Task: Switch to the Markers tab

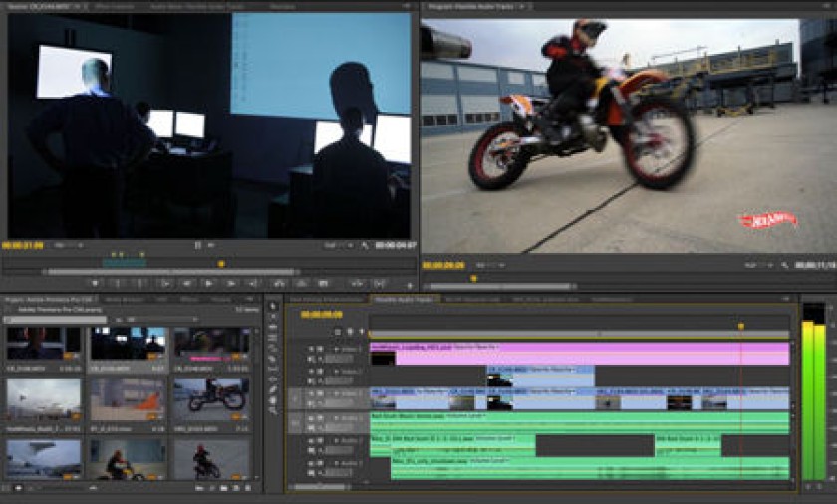Action: (x=220, y=300)
